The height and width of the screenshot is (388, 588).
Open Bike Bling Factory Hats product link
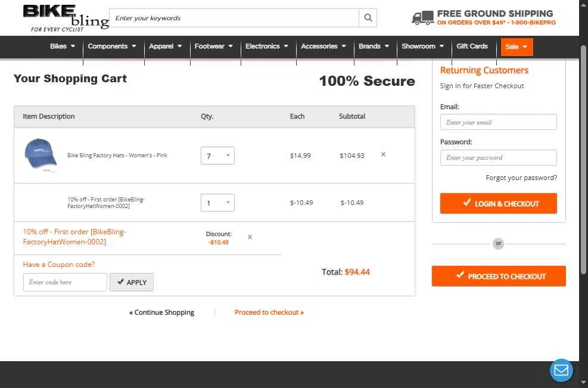point(117,156)
